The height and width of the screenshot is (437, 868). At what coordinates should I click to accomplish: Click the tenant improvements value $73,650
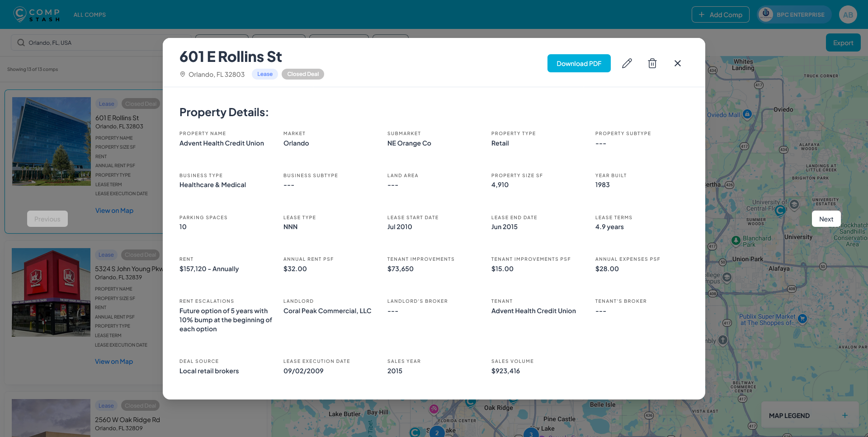(401, 269)
